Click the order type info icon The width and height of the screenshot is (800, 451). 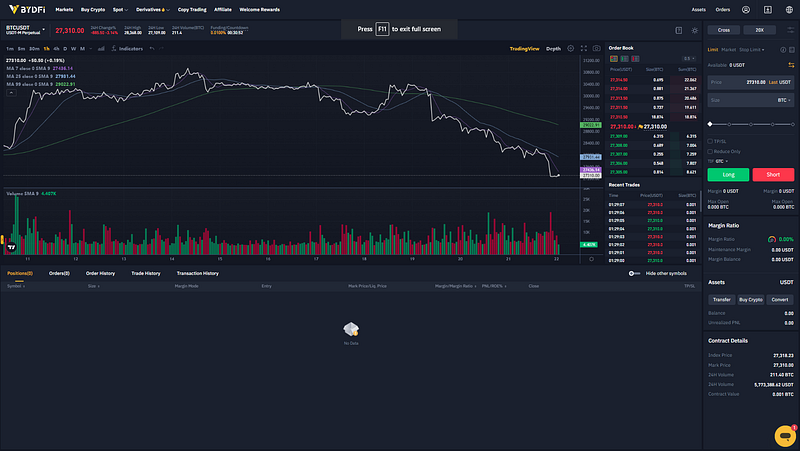click(x=783, y=50)
